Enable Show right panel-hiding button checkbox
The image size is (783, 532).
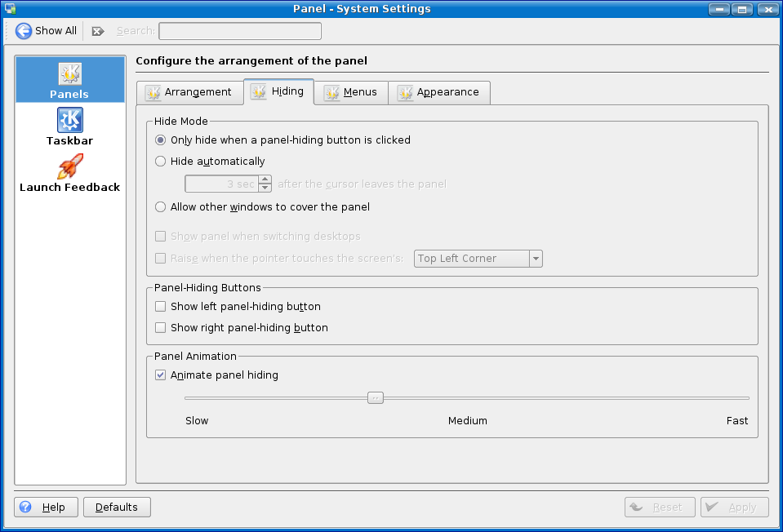point(161,328)
